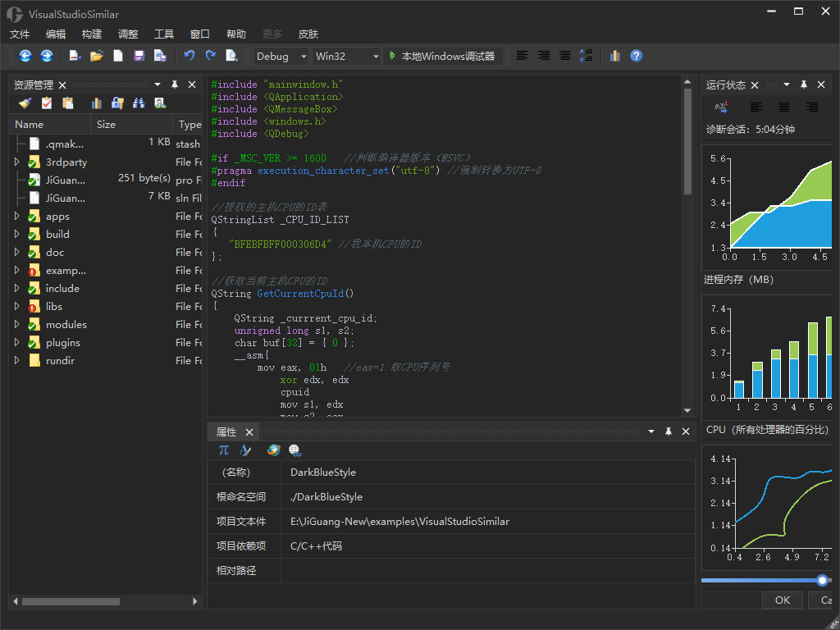Click the font style A icon in 属性 panel
The image size is (840, 630).
click(245, 450)
